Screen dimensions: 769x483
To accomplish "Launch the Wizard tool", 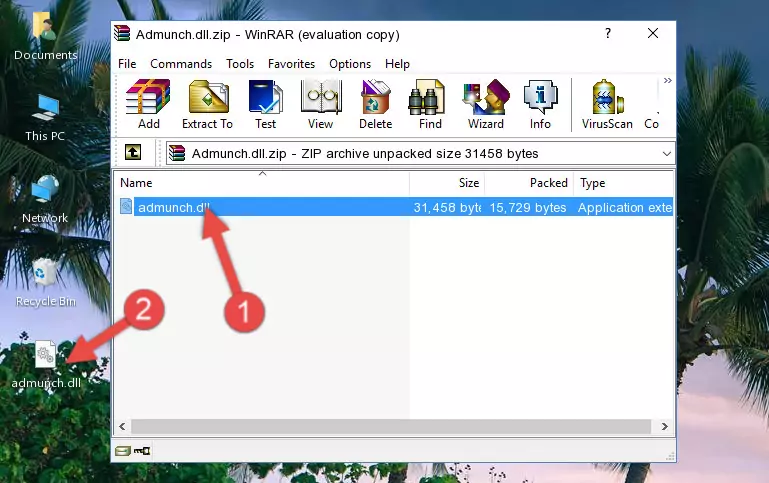I will (x=486, y=104).
